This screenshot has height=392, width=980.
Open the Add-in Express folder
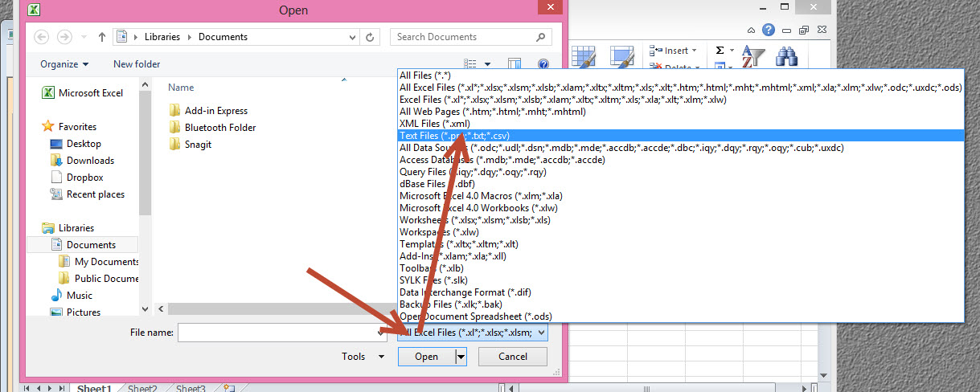(x=208, y=111)
